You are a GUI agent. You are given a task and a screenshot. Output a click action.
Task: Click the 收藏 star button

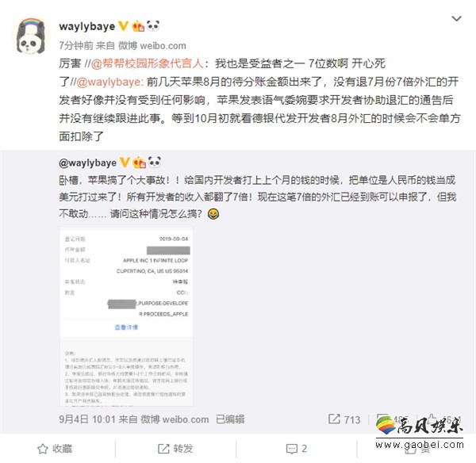(x=55, y=449)
